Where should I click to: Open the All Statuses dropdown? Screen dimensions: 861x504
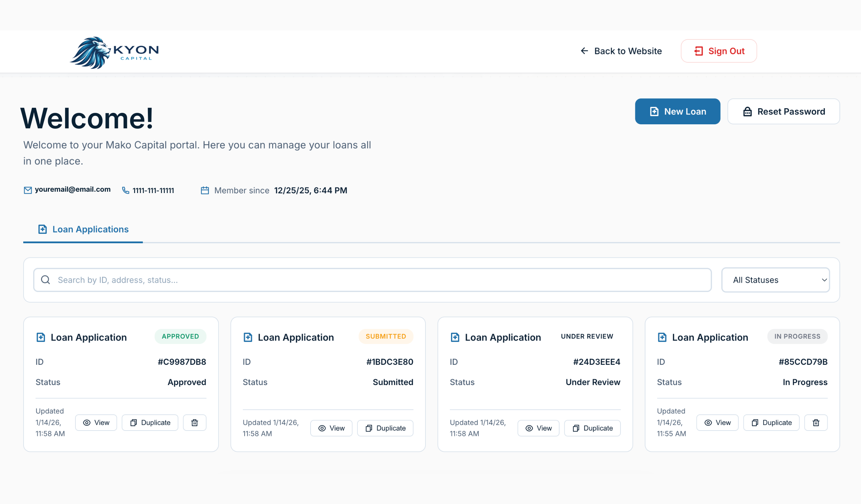775,280
